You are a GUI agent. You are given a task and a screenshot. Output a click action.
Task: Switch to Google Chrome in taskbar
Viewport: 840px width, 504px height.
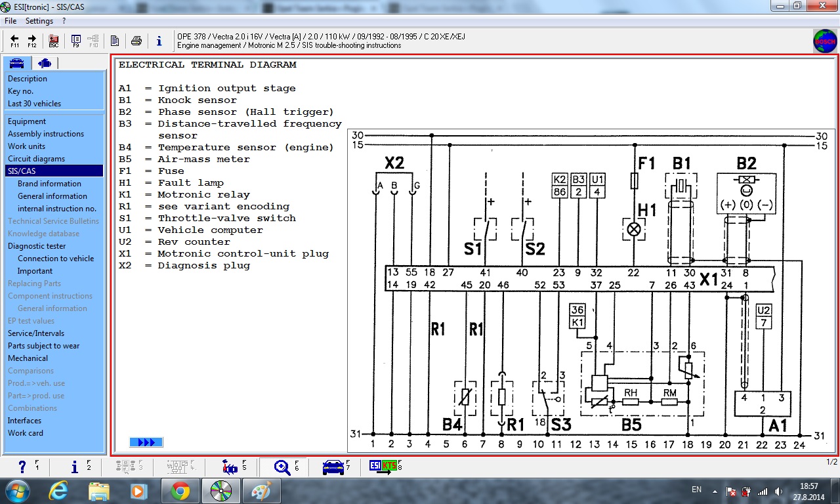click(180, 491)
